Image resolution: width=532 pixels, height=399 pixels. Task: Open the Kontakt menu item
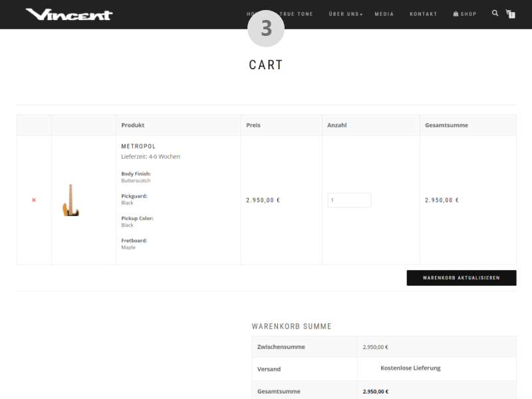pyautogui.click(x=424, y=14)
